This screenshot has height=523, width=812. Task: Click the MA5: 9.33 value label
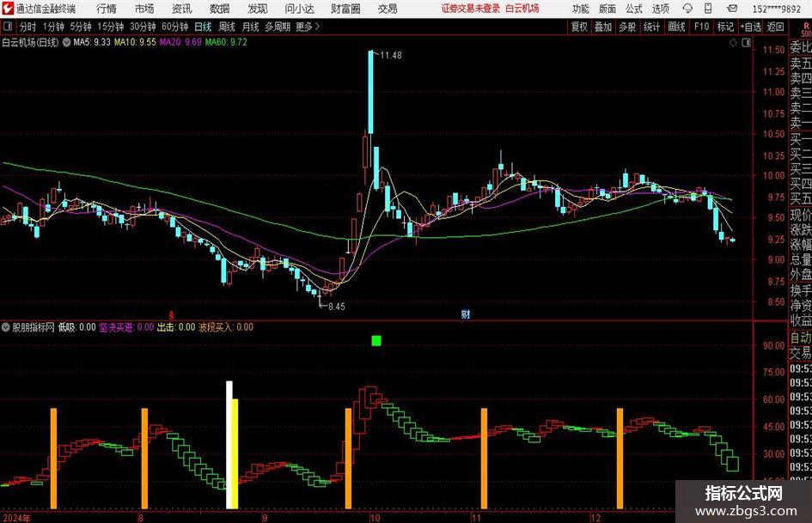[92, 42]
